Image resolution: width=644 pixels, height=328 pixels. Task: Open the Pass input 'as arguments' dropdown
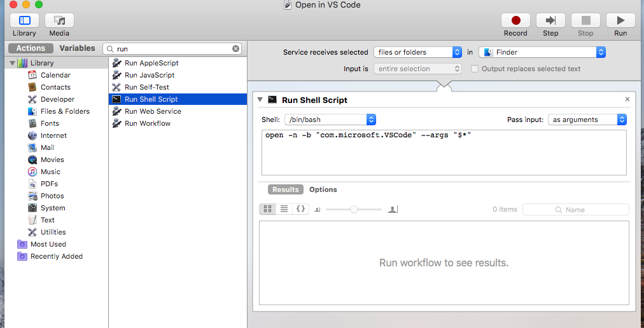(587, 120)
